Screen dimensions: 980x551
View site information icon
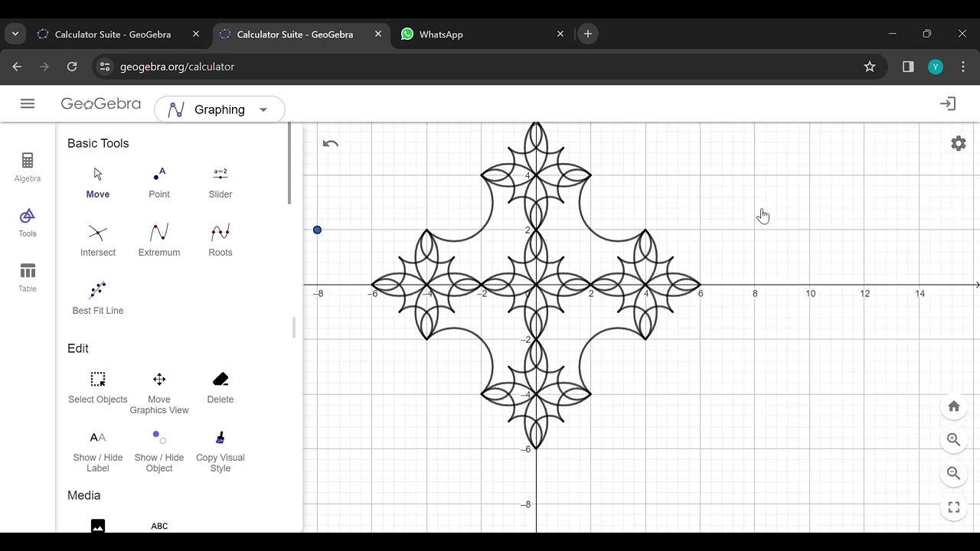point(105,67)
